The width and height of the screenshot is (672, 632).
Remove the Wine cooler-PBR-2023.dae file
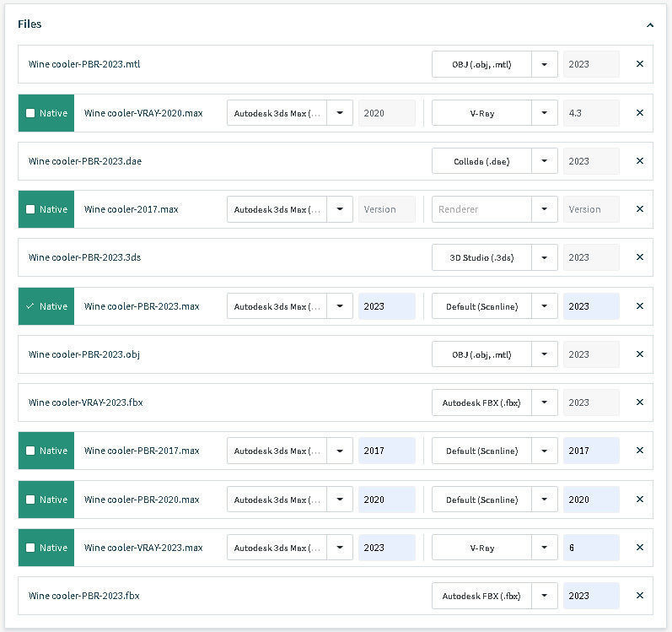pyautogui.click(x=639, y=161)
